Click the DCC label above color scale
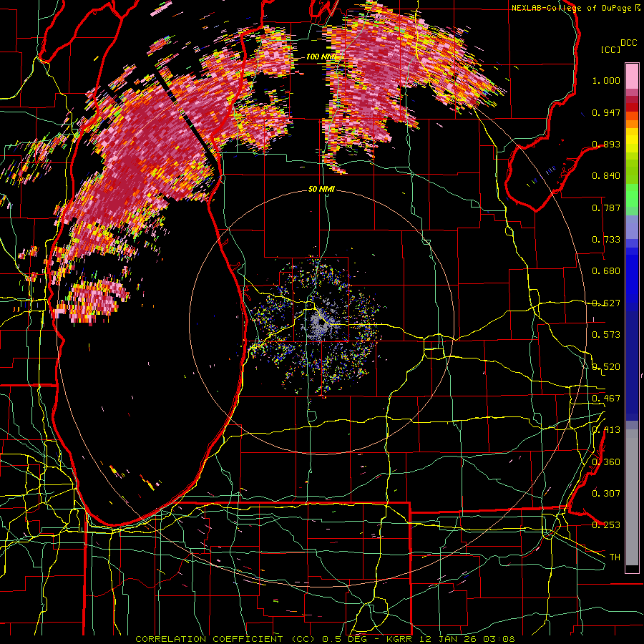The height and width of the screenshot is (644, 644). click(x=628, y=43)
